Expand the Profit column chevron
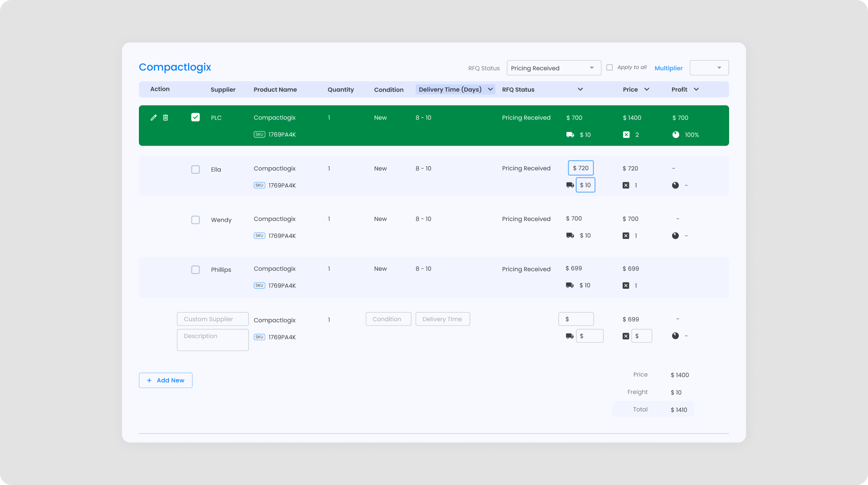Screen dimensions: 868x485 point(696,89)
